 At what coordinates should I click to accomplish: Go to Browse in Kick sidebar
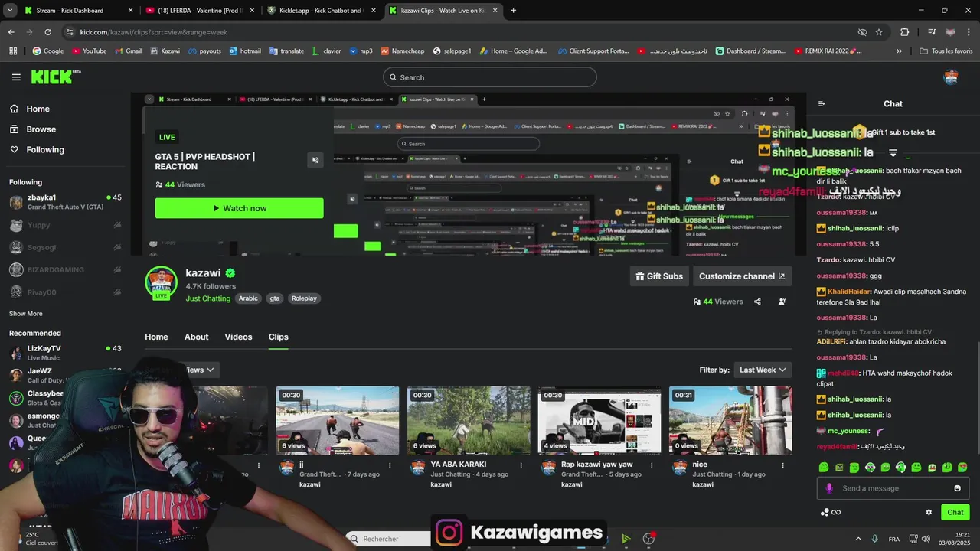41,129
